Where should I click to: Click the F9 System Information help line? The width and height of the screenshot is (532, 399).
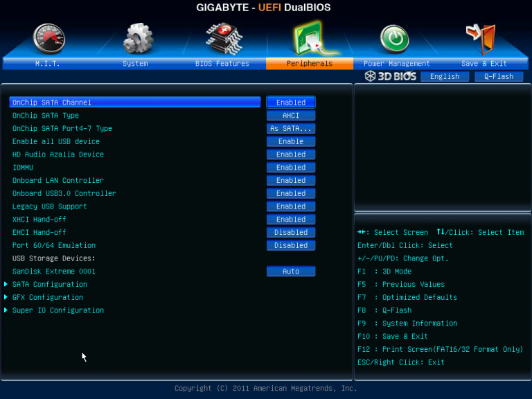(407, 323)
